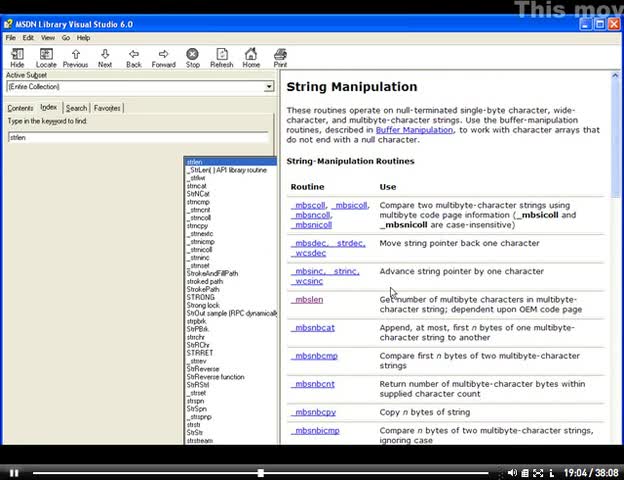Switch to the Contents tab
The width and height of the screenshot is (624, 480).
(x=20, y=108)
